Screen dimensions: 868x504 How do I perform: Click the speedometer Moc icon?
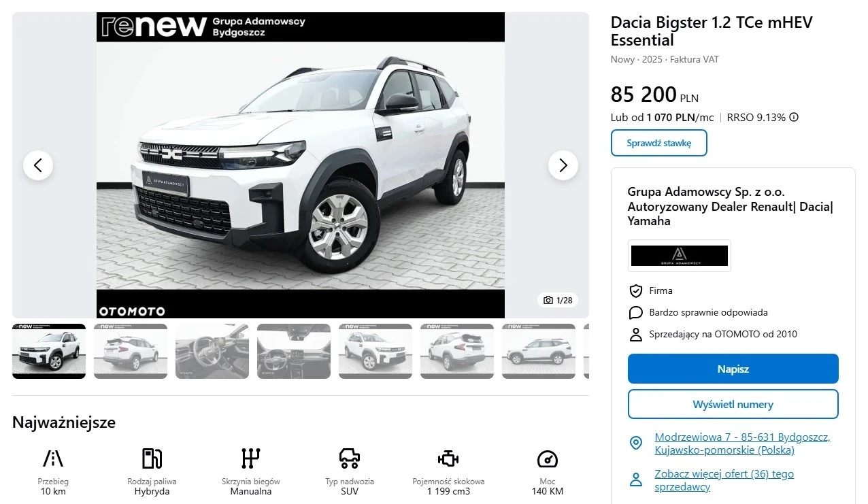tap(548, 459)
